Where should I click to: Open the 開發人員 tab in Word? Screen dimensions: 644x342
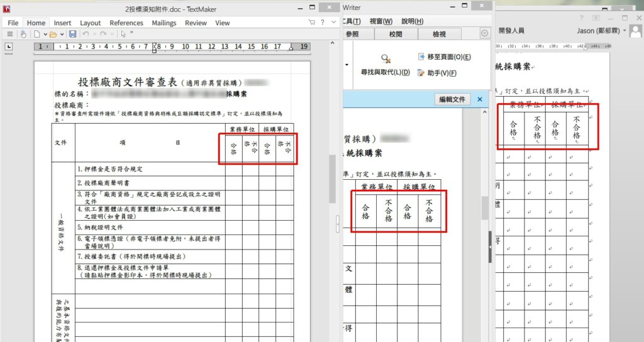tap(511, 31)
